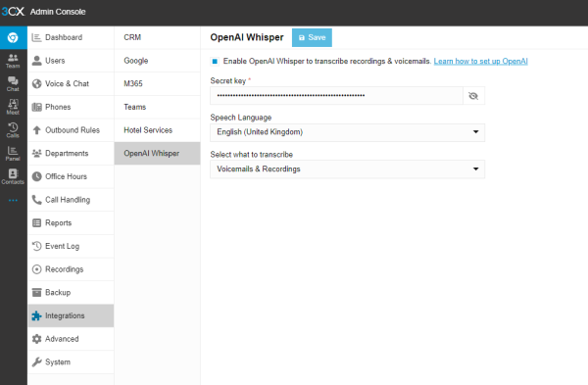Image resolution: width=588 pixels, height=385 pixels.
Task: Click the Outbound Rules arrow icon
Action: [37, 130]
